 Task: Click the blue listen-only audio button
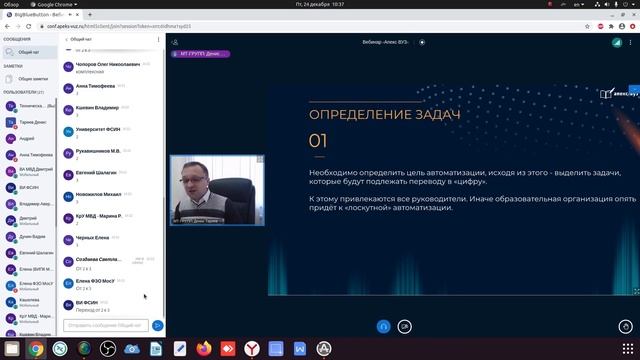tap(383, 327)
